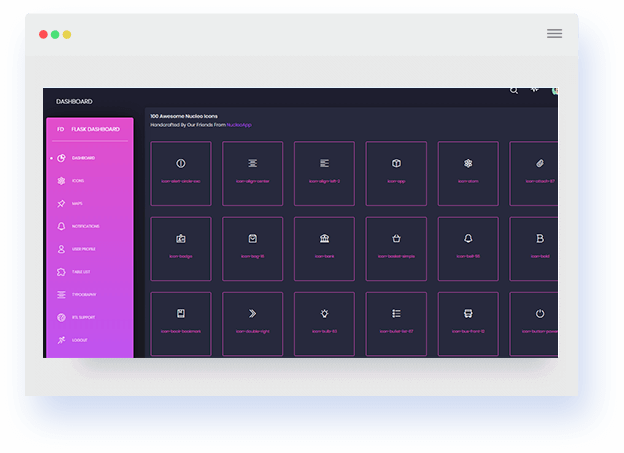Select the icon-bank tile
The image size is (624, 453).
[x=324, y=249]
